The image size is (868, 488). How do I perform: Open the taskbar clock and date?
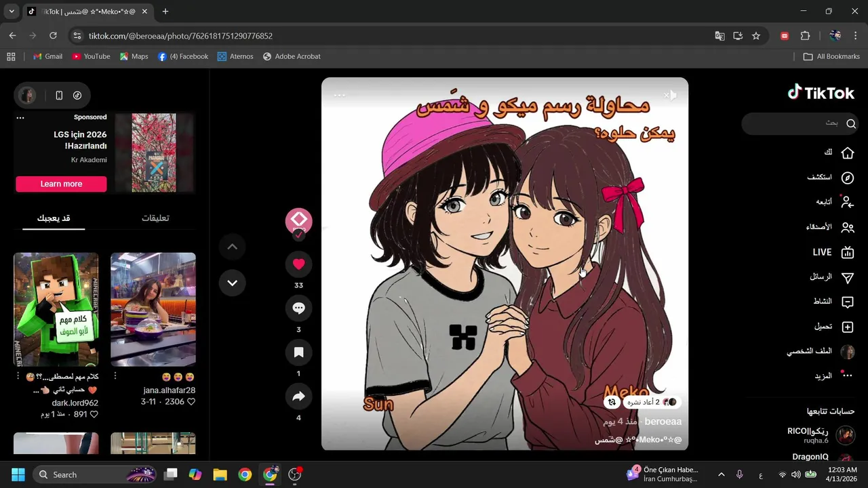click(843, 474)
